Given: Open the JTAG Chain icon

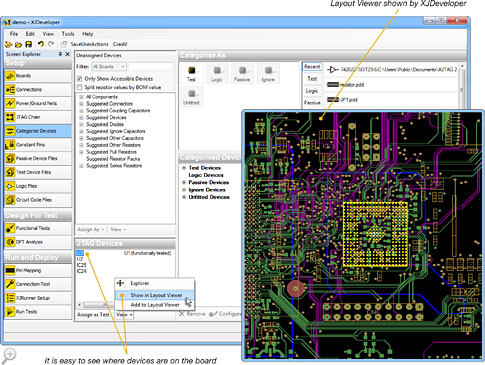Looking at the screenshot, I should coord(10,117).
